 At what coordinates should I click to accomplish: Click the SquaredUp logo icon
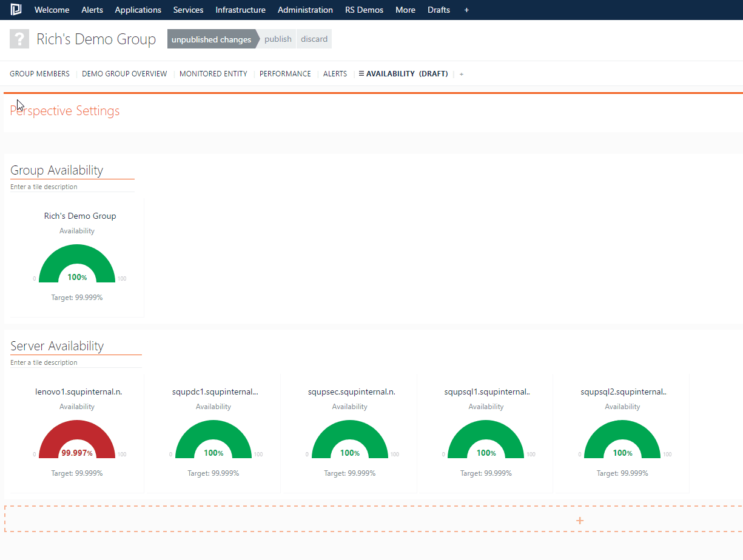(x=16, y=10)
